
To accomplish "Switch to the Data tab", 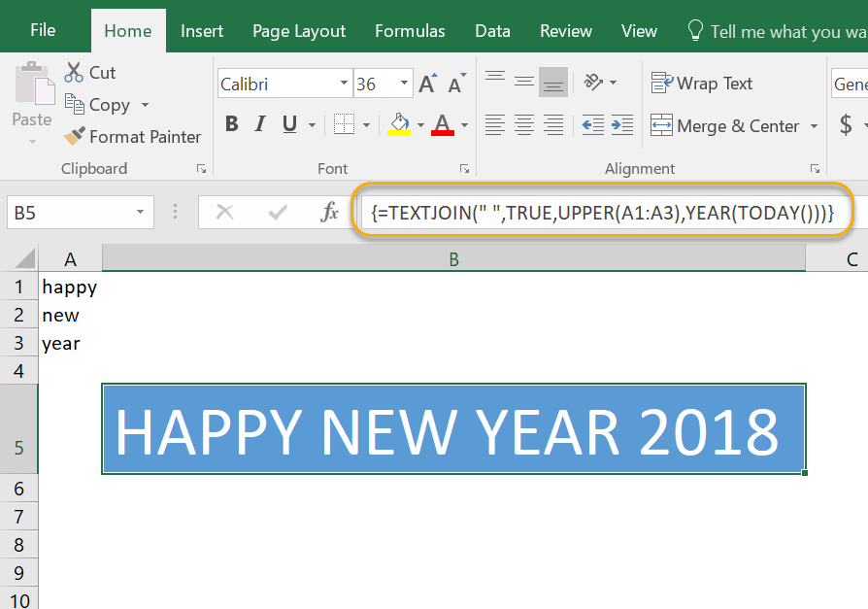I will (492, 31).
